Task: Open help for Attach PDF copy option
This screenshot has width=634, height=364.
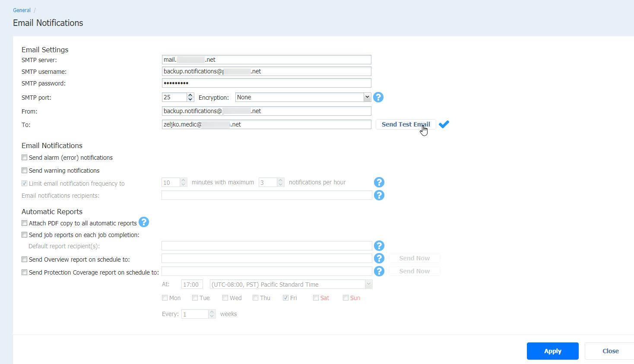Action: point(144,222)
